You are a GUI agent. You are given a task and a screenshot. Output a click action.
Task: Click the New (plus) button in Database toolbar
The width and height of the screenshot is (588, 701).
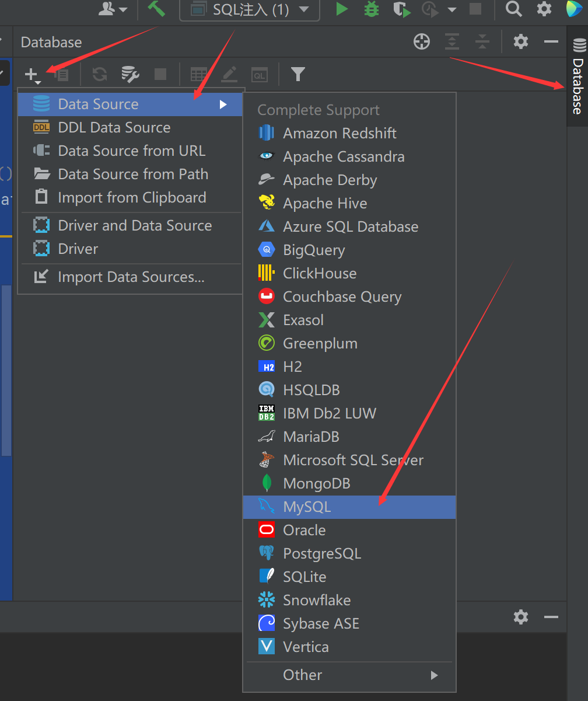click(32, 75)
